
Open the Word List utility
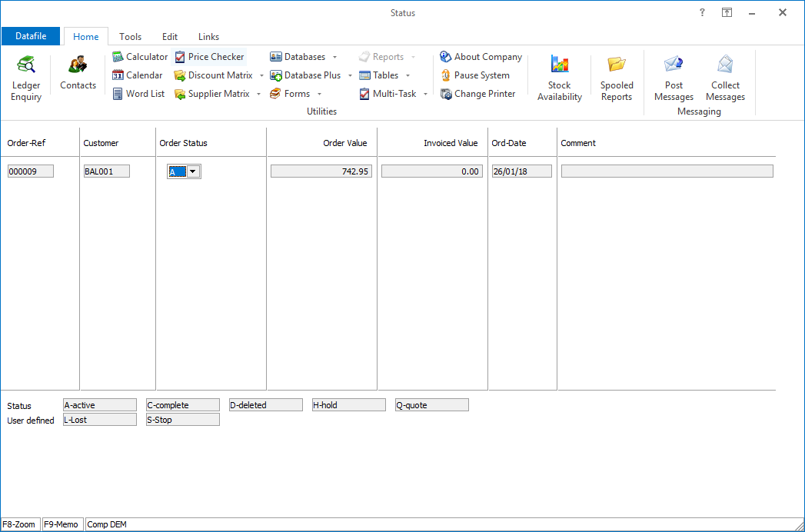coord(138,94)
